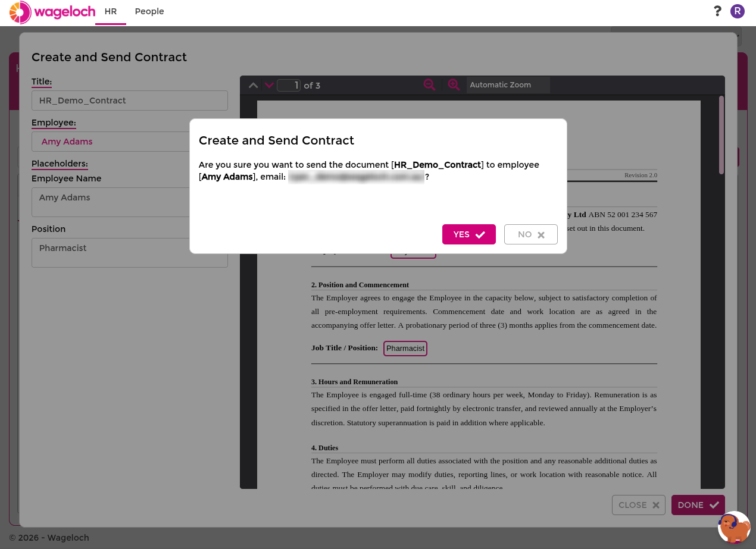The image size is (756, 549).
Task: Go to next PDF page arrow
Action: tap(269, 85)
